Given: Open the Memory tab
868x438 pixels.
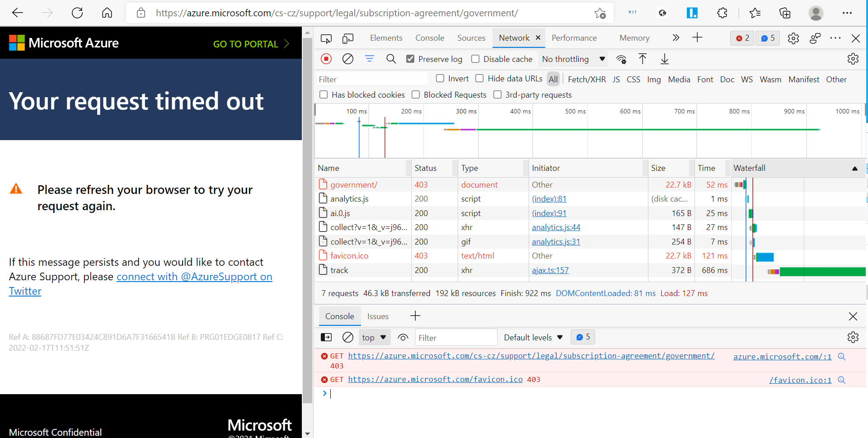Looking at the screenshot, I should coord(634,38).
